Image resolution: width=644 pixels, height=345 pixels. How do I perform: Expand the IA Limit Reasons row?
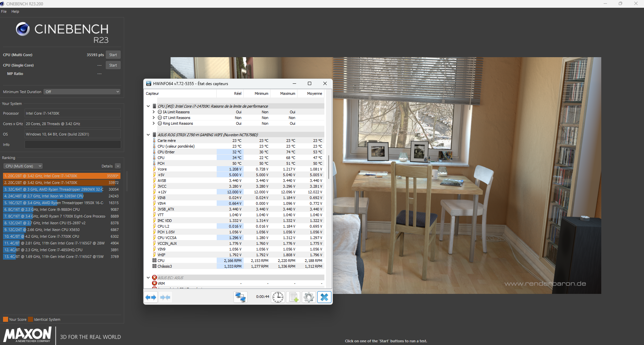(154, 112)
